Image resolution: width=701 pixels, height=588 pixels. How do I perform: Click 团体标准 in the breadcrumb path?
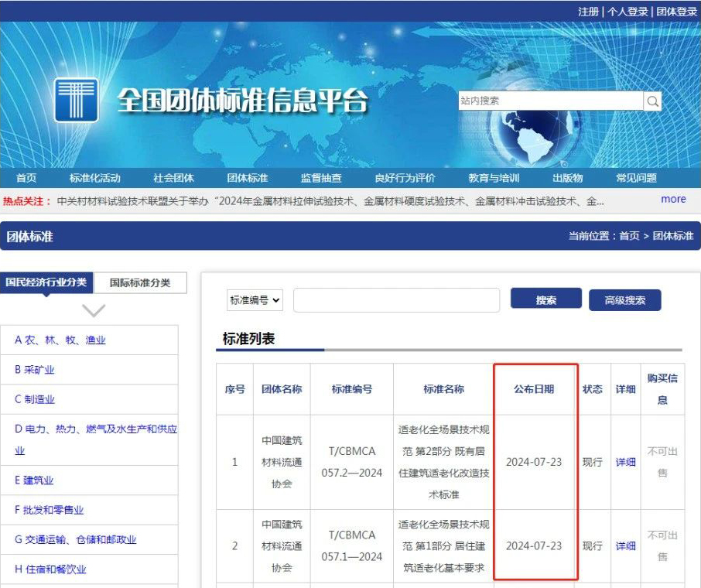[673, 236]
